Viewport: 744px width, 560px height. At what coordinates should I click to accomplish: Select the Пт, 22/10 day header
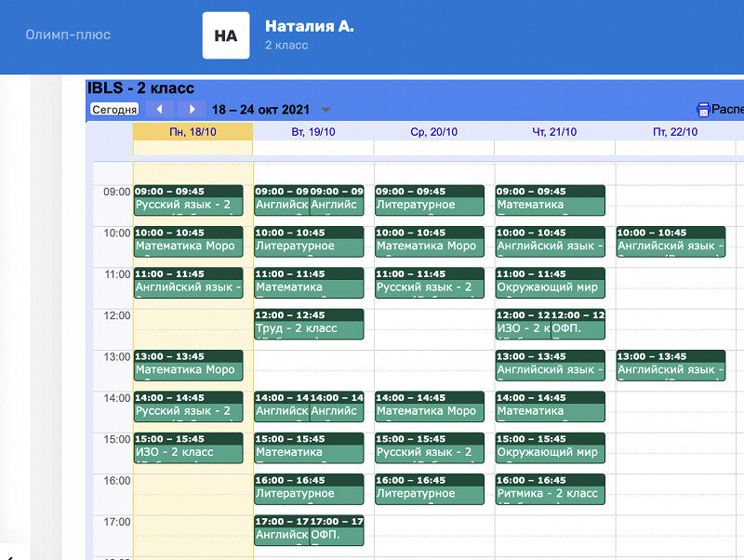[x=675, y=131]
